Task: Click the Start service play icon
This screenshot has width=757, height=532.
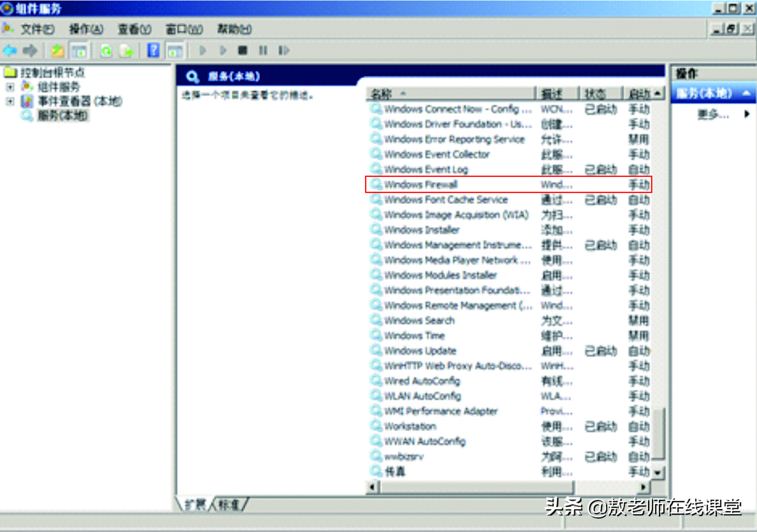Action: (x=202, y=51)
